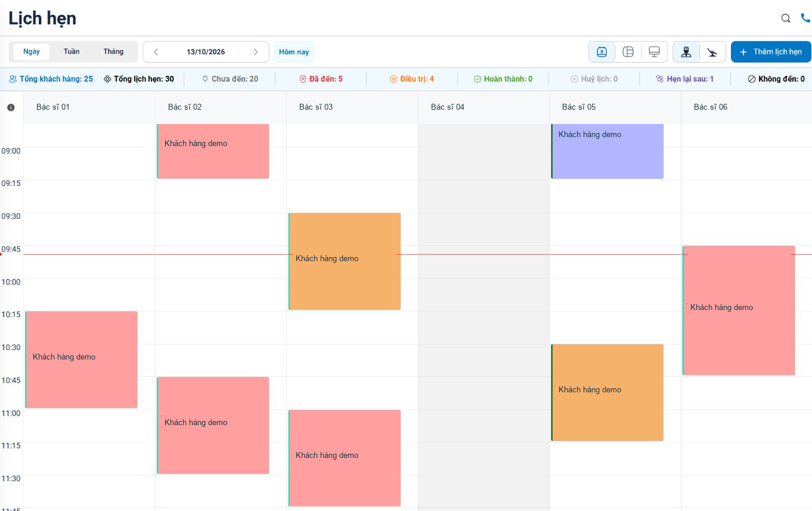Open Bác sĩ 03's orange appointment at 09:30
The height and width of the screenshot is (511, 812).
click(x=345, y=261)
